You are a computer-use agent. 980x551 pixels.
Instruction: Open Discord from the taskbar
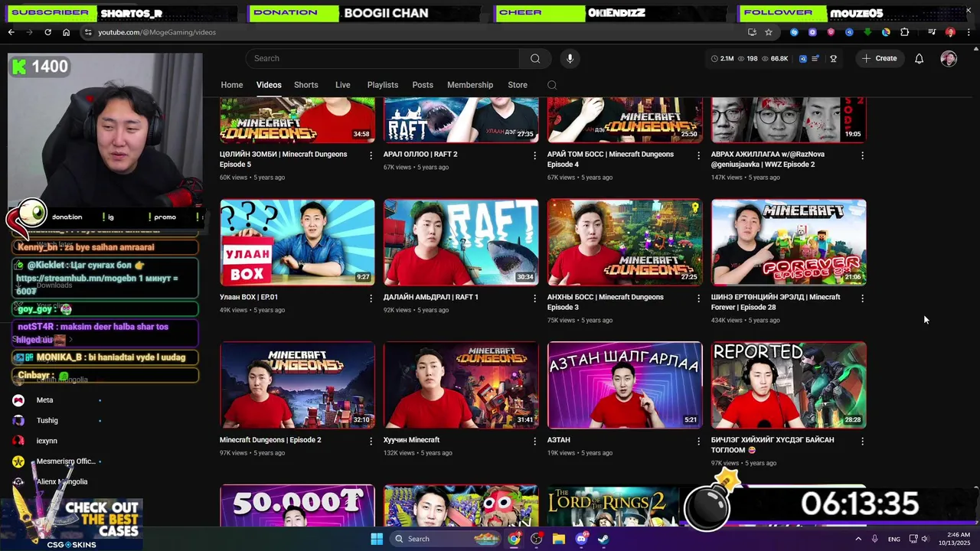pos(581,539)
